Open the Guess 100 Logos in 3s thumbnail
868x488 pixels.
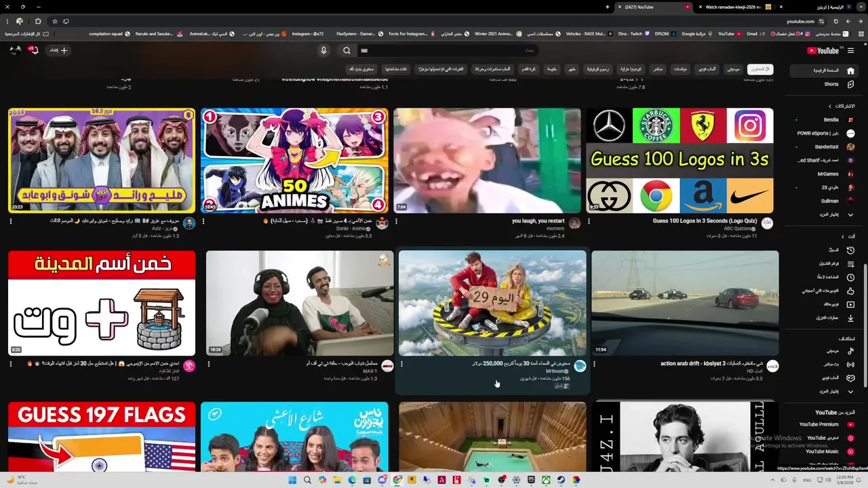pos(679,161)
